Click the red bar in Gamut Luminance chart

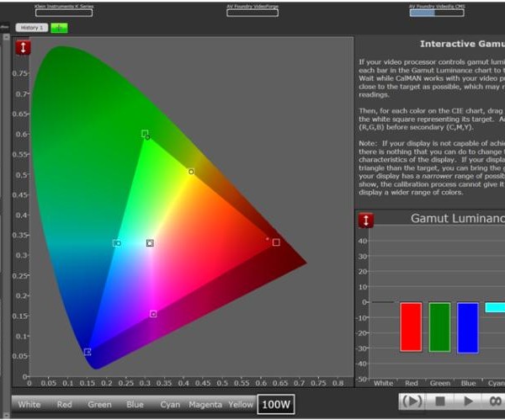pyautogui.click(x=411, y=327)
